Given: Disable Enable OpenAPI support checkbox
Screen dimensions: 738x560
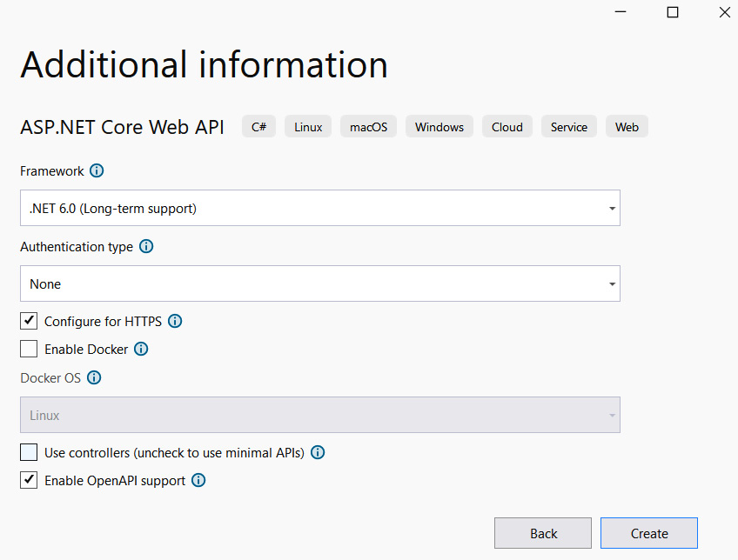Looking at the screenshot, I should [x=29, y=480].
